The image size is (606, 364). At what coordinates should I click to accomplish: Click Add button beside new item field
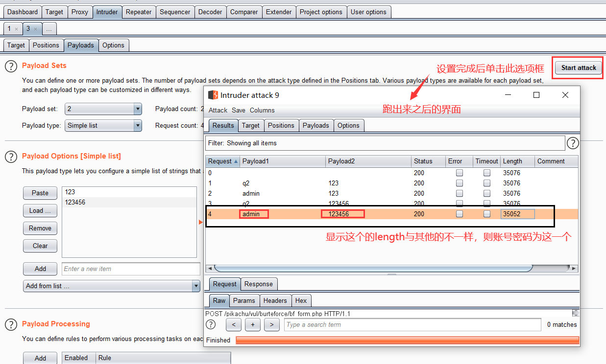(40, 269)
